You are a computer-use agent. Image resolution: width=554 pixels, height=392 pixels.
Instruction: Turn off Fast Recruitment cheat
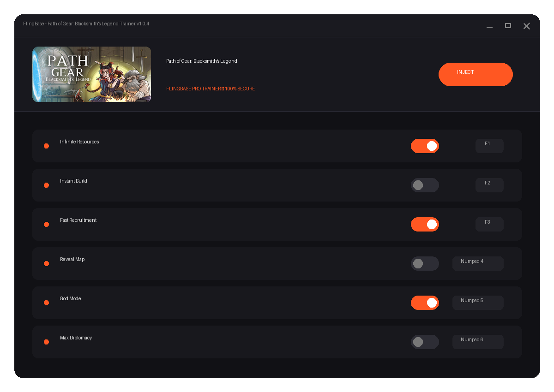pyautogui.click(x=425, y=224)
